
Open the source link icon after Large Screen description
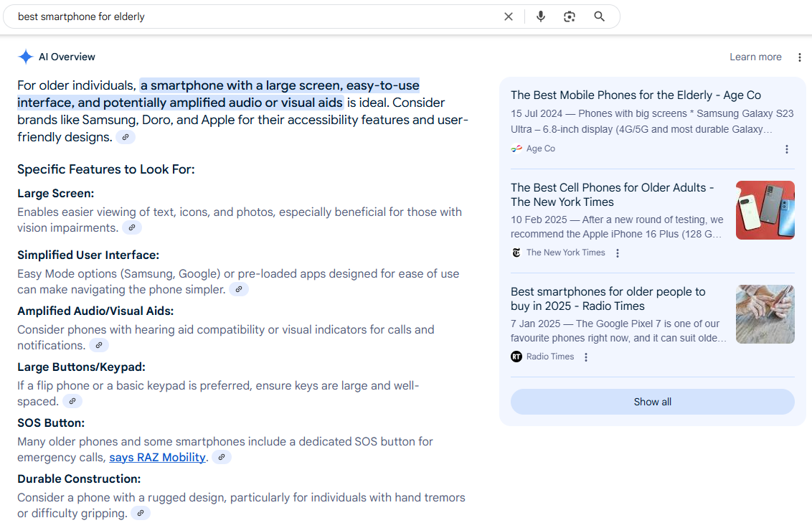(x=132, y=228)
